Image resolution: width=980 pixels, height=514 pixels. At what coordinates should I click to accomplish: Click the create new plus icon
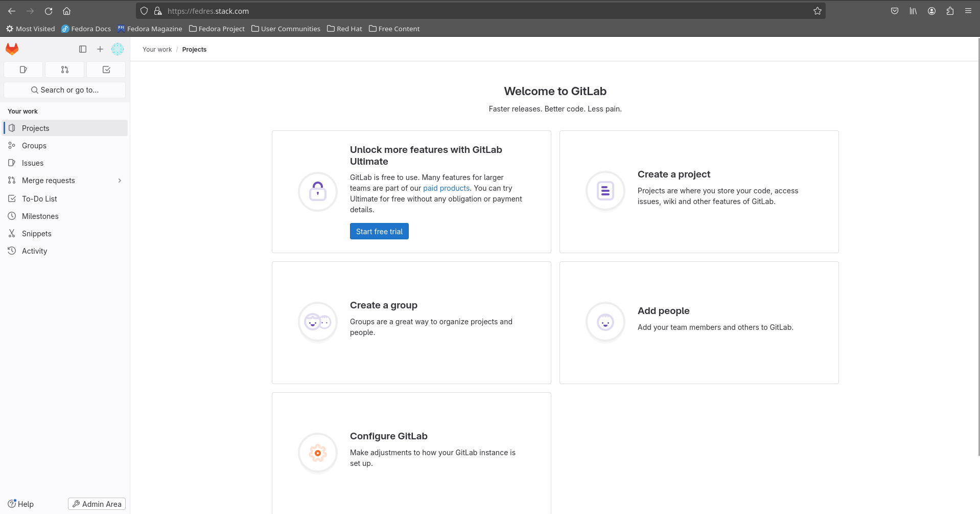coord(100,49)
